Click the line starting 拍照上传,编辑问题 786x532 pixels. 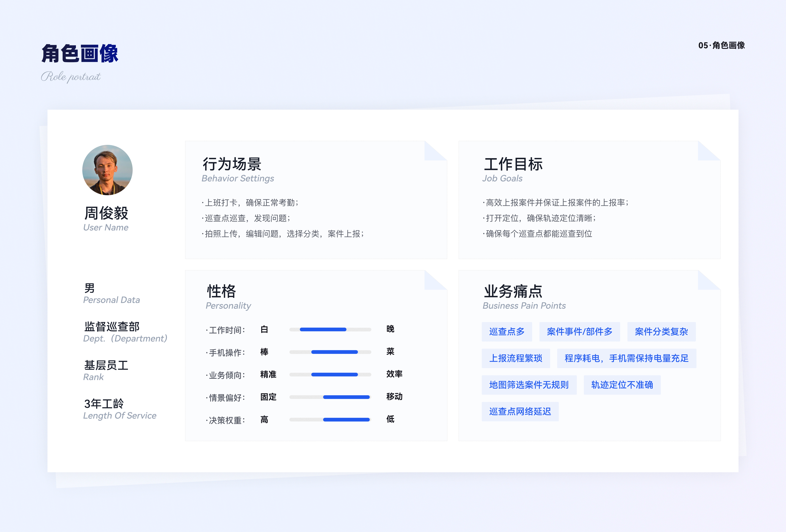[x=283, y=234]
